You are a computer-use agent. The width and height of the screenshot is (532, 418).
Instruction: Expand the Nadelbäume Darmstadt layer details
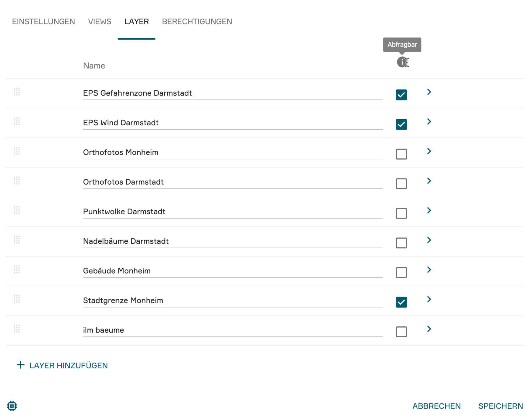tap(429, 240)
